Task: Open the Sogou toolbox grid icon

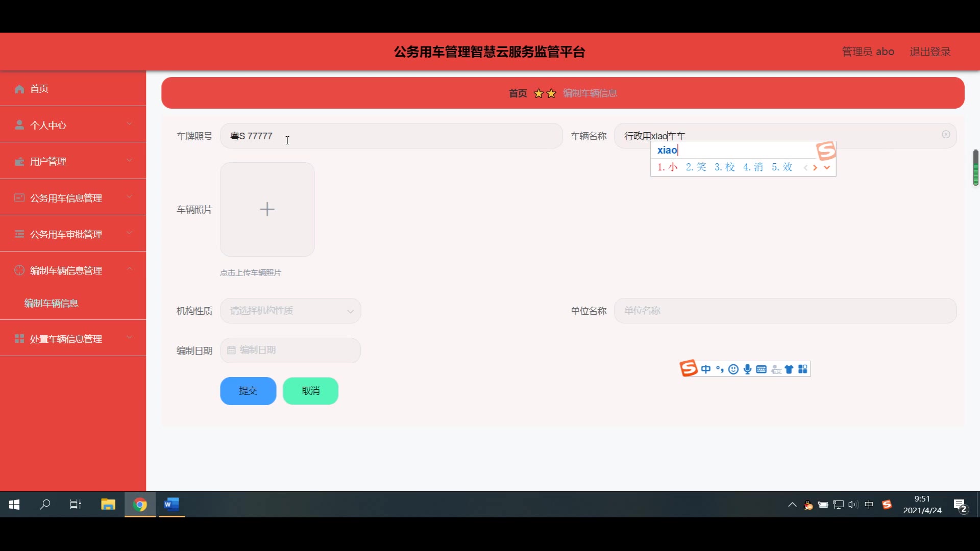Action: 803,369
